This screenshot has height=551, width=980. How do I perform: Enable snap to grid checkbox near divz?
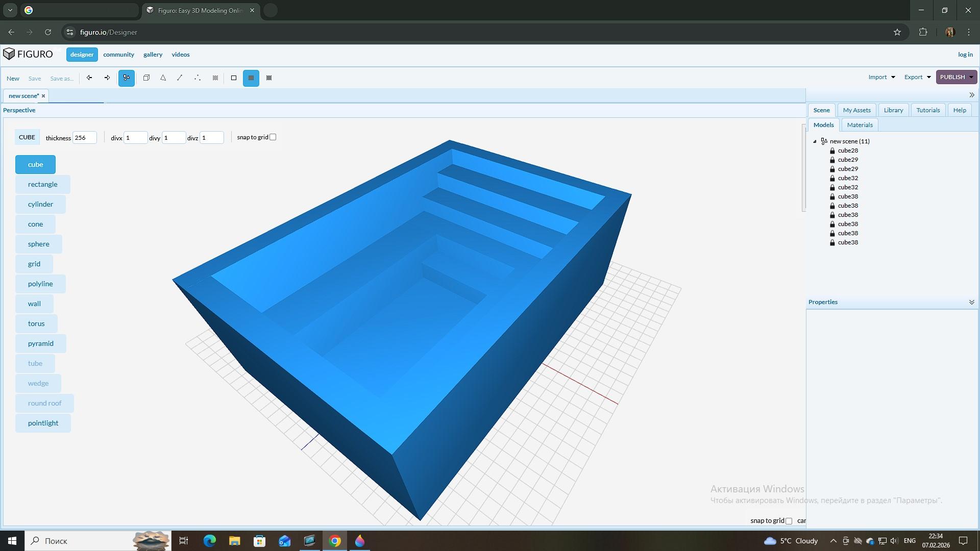[273, 137]
